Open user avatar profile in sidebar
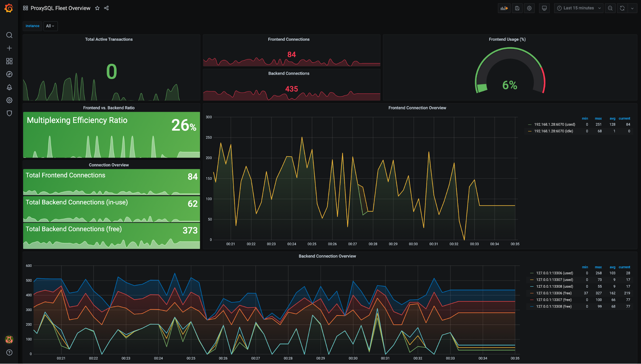Screen dimensions: 641x364 click(9, 339)
